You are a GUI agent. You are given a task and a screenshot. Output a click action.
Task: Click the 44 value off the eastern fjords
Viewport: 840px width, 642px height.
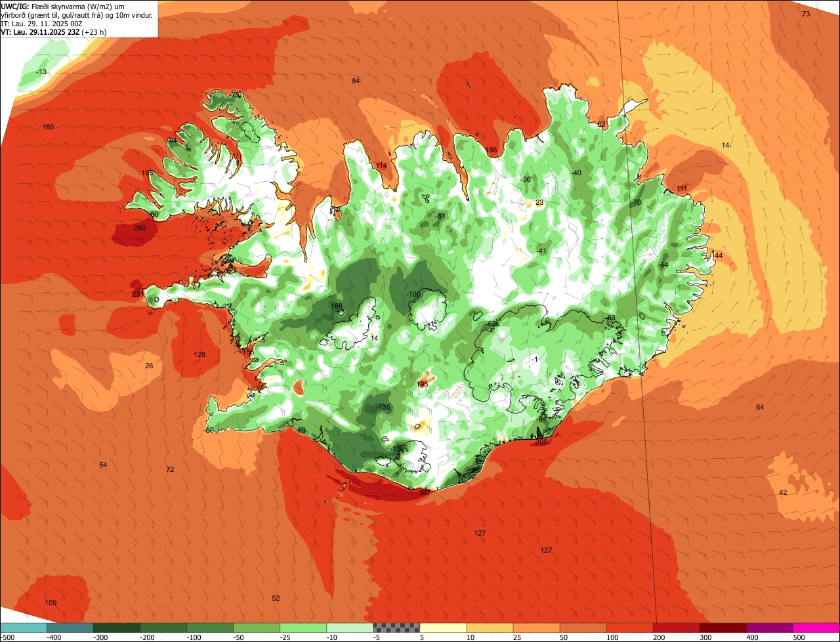click(x=719, y=255)
